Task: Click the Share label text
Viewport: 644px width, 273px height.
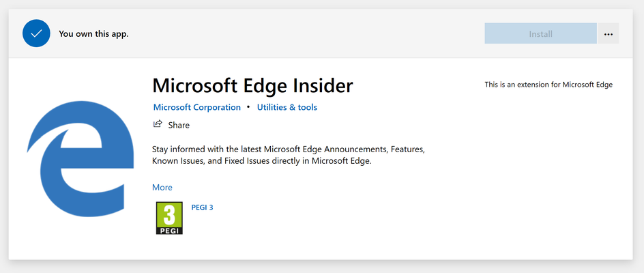Action: [179, 125]
